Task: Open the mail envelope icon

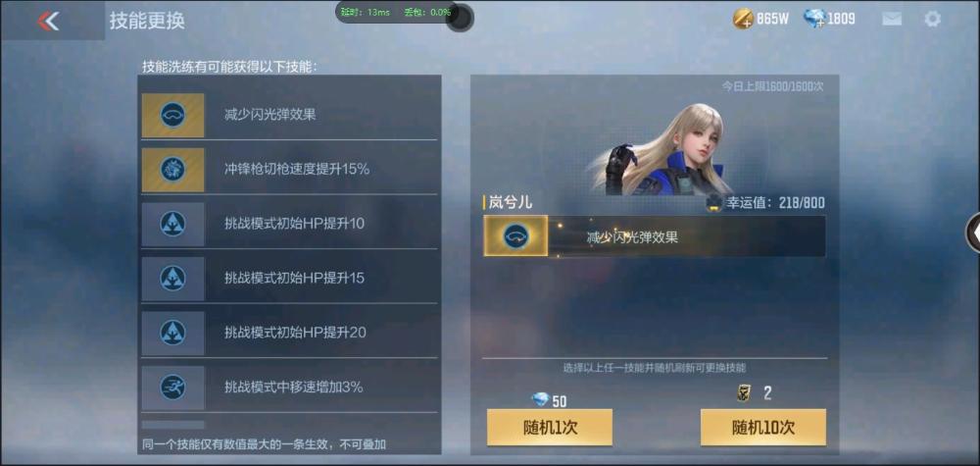Action: [x=891, y=20]
